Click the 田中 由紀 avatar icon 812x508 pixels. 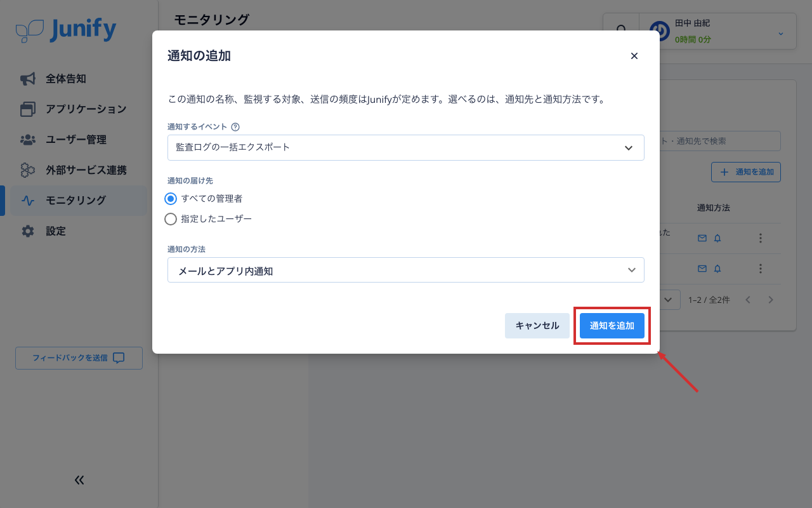click(660, 31)
